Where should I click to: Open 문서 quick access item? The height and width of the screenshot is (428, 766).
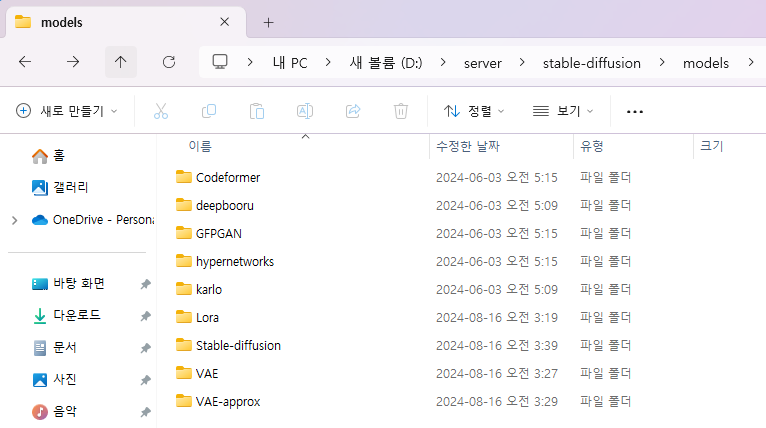click(54, 347)
